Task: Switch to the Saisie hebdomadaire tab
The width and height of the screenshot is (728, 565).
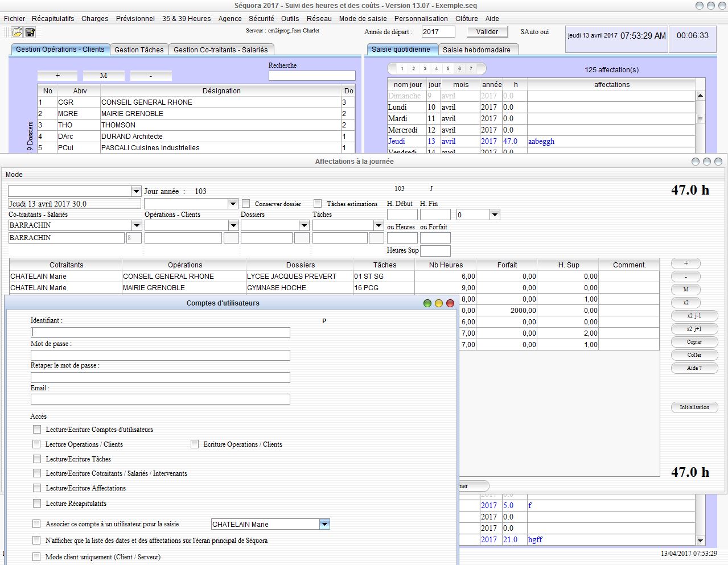Action: 476,50
